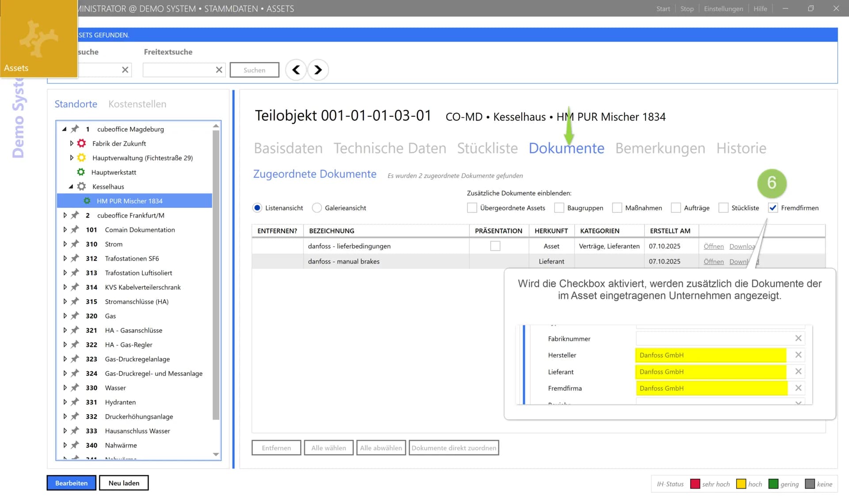
Task: Open danfoss lieferbedingungen via Öffnen link
Action: tap(713, 246)
